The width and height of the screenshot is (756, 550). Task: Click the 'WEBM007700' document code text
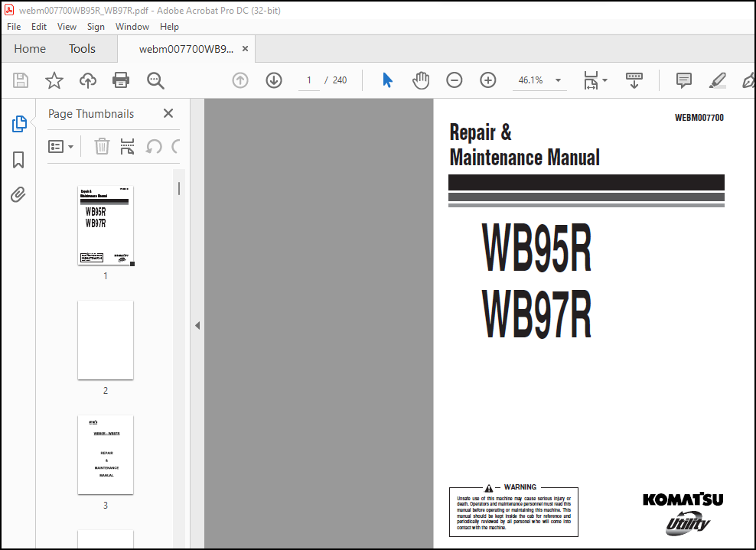pyautogui.click(x=699, y=118)
